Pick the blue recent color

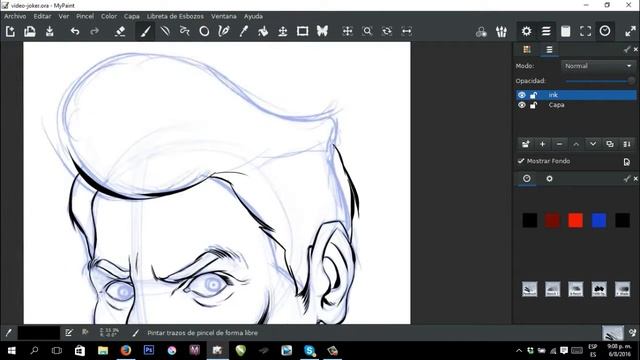point(599,220)
